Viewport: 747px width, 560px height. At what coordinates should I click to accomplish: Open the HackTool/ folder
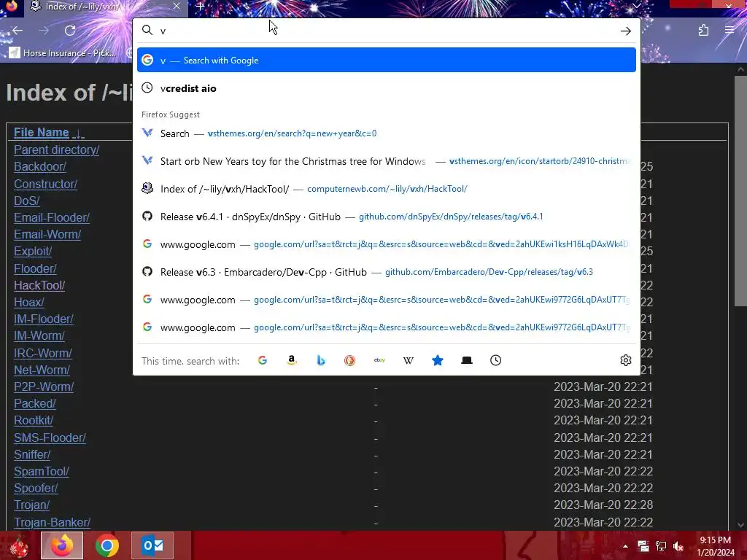point(39,285)
